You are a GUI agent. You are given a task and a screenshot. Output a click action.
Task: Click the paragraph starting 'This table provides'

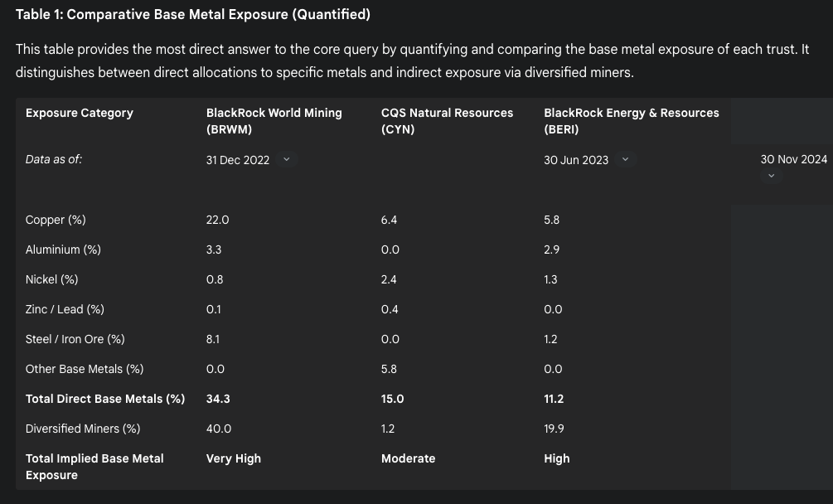tap(412, 61)
